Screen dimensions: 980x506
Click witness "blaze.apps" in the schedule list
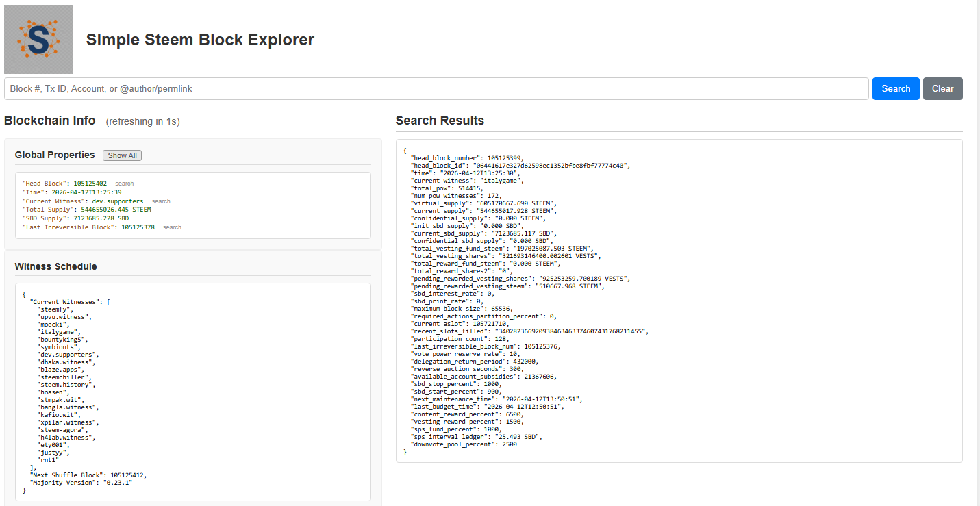click(x=60, y=370)
